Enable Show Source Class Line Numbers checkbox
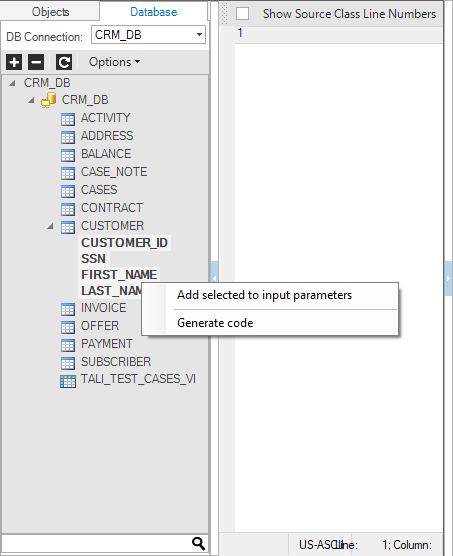The image size is (453, 556). [x=242, y=14]
